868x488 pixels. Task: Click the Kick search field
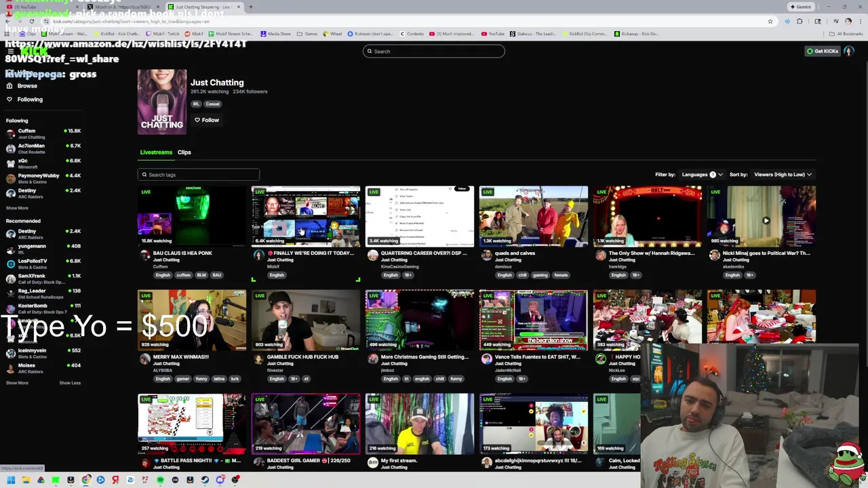click(434, 52)
